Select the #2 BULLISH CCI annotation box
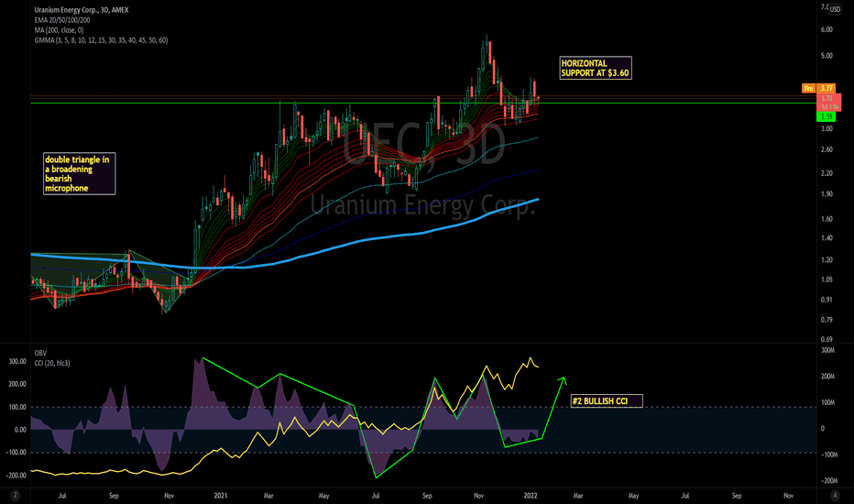This screenshot has height=504, width=854. pos(607,401)
